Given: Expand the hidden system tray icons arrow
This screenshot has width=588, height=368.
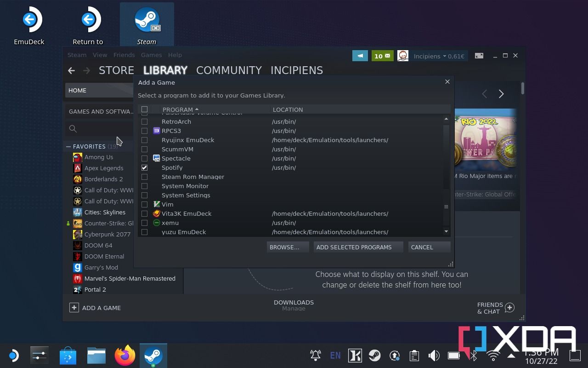Looking at the screenshot, I should (x=511, y=356).
